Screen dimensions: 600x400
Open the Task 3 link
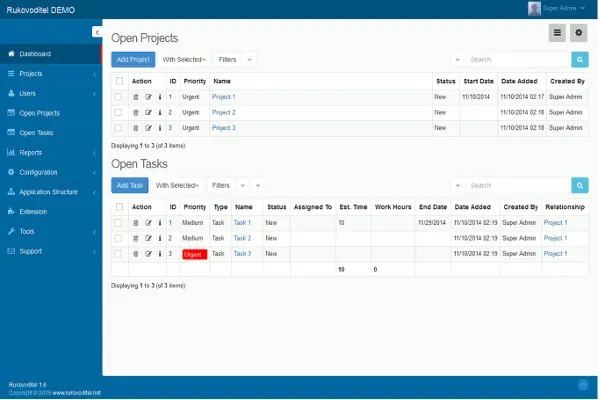pos(242,254)
